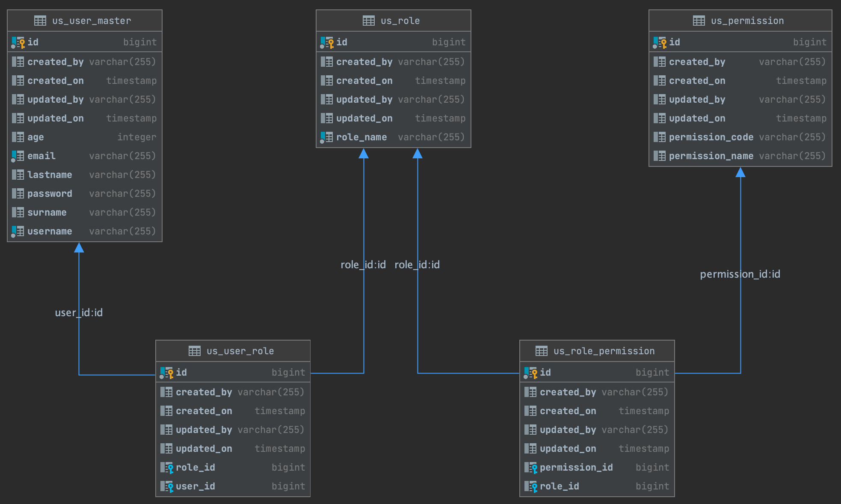The width and height of the screenshot is (841, 504).
Task: Click arrowhead pointing into us_permission table
Action: tap(740, 172)
